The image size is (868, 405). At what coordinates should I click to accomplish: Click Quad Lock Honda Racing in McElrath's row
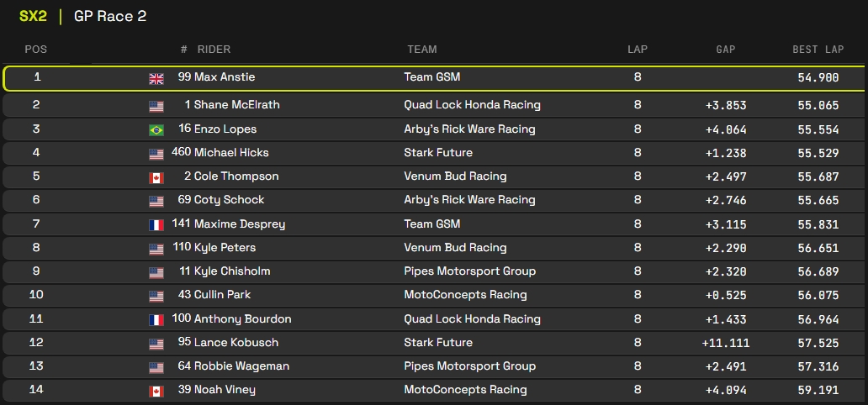[472, 105]
